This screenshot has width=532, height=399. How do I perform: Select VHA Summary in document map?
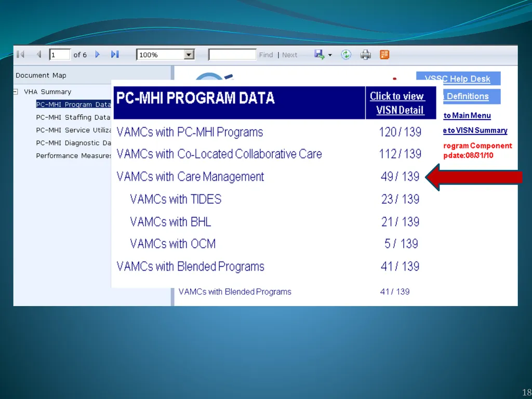click(x=47, y=91)
